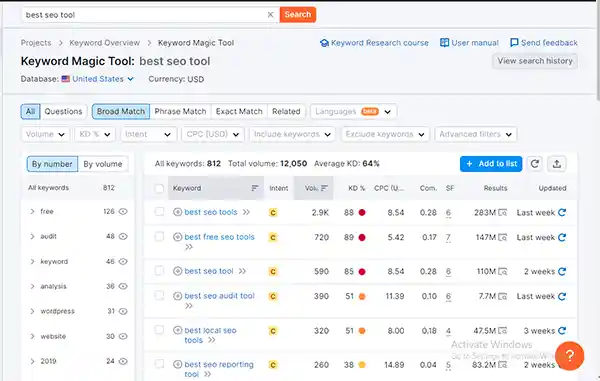This screenshot has width=600, height=381.
Task: Check the best seo tools row checkbox
Action: [160, 212]
